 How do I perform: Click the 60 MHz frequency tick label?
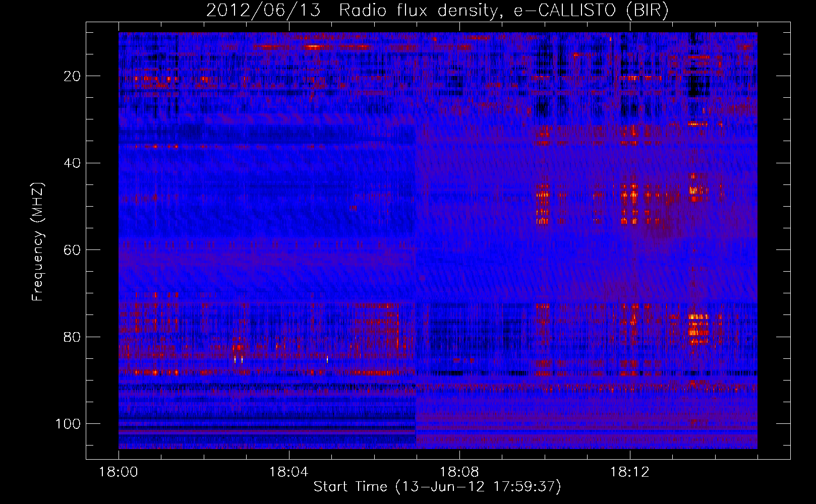72,250
